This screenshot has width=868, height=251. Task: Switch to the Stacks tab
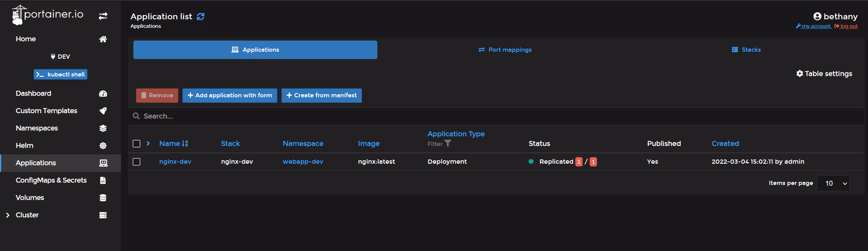coord(746,50)
